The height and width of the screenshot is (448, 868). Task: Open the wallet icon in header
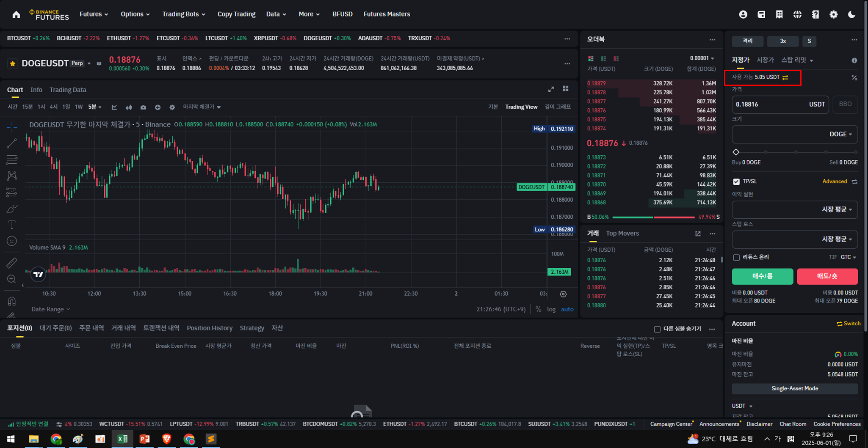761,14
